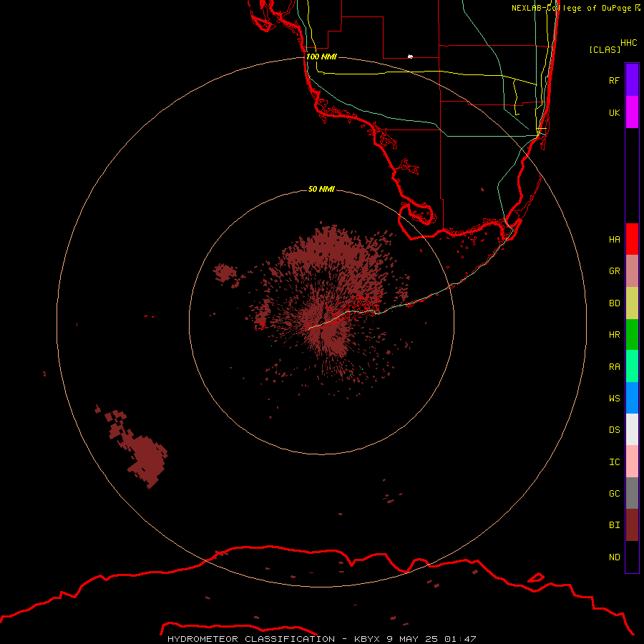Click the radar site at the echo center
Image resolution: width=644 pixels, height=644 pixels.
(x=322, y=321)
